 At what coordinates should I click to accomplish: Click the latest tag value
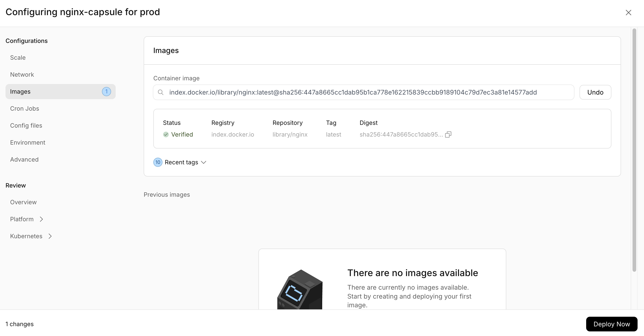point(333,134)
